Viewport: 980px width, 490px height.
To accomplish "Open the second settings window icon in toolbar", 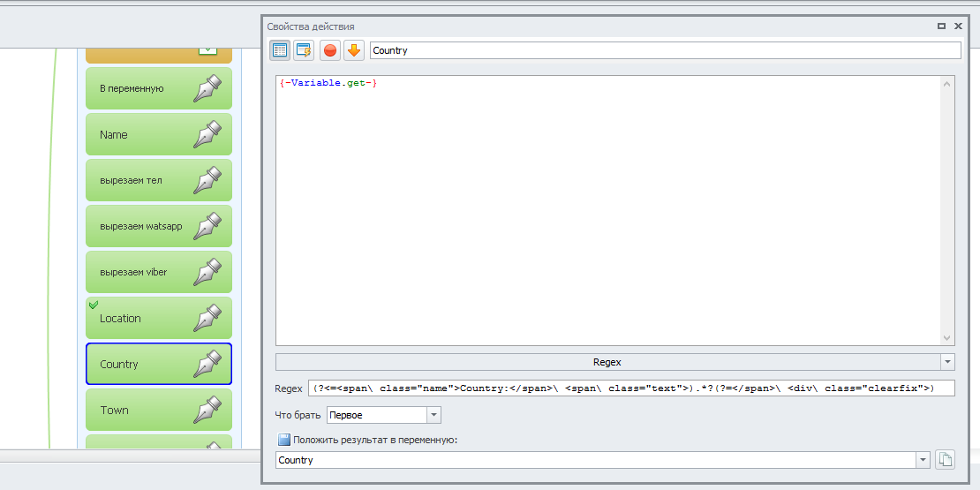I will pyautogui.click(x=304, y=50).
